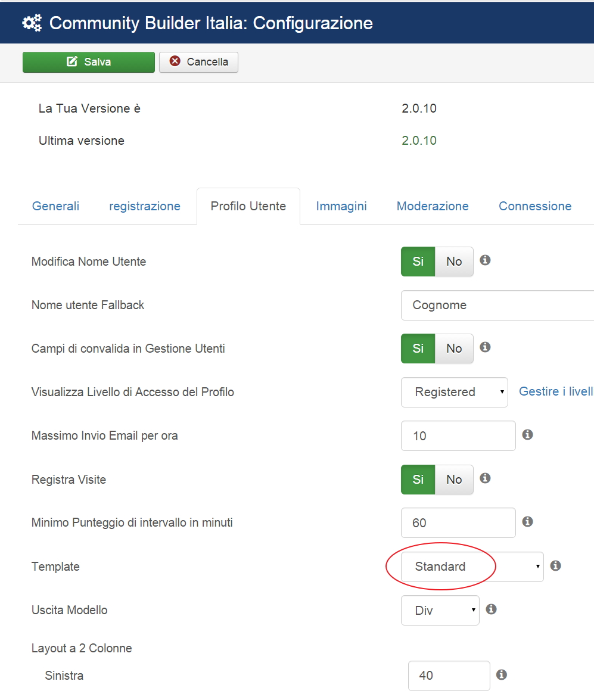The width and height of the screenshot is (594, 700).
Task: Click the La Tua Versione è label
Action: (89, 108)
